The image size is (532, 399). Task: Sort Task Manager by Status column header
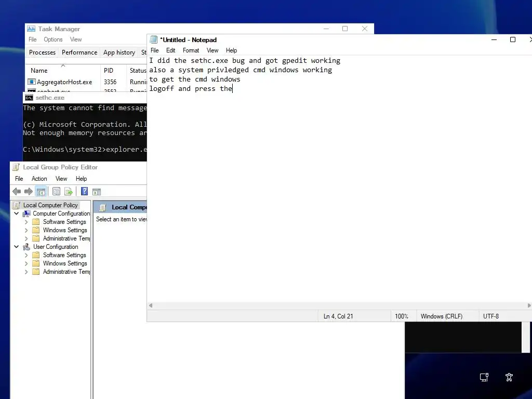137,70
